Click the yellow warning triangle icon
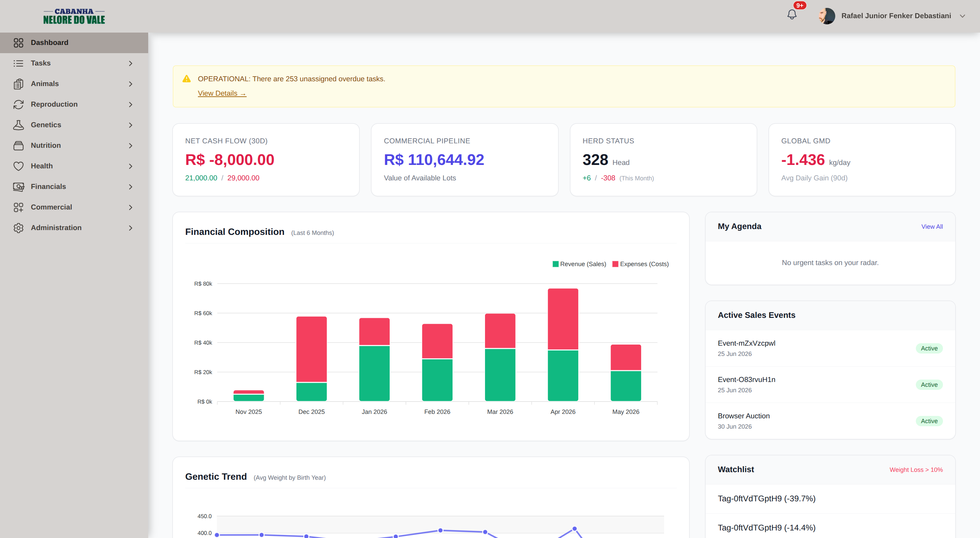Viewport: 980px width, 538px height. [x=186, y=79]
